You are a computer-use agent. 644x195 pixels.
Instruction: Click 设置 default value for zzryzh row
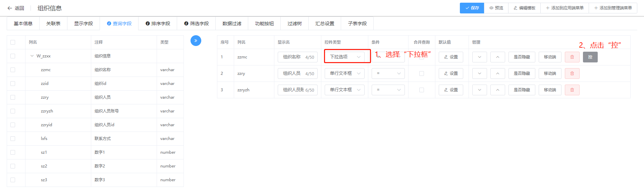click(x=451, y=90)
